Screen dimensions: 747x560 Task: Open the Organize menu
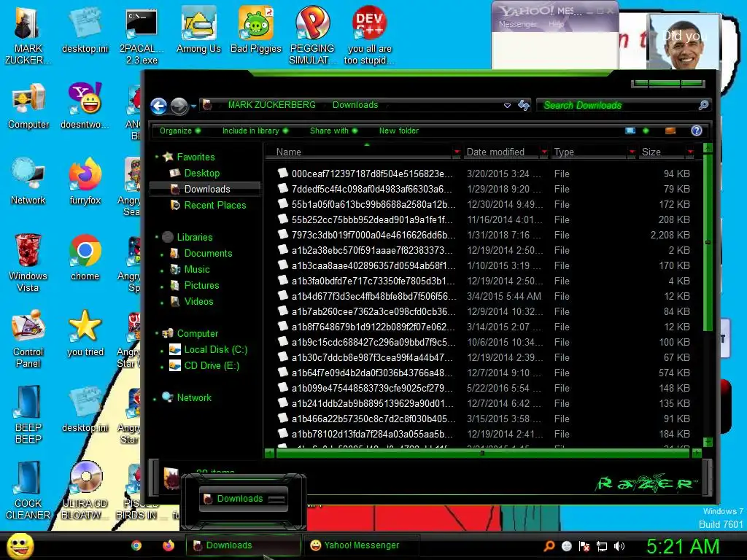(x=180, y=131)
